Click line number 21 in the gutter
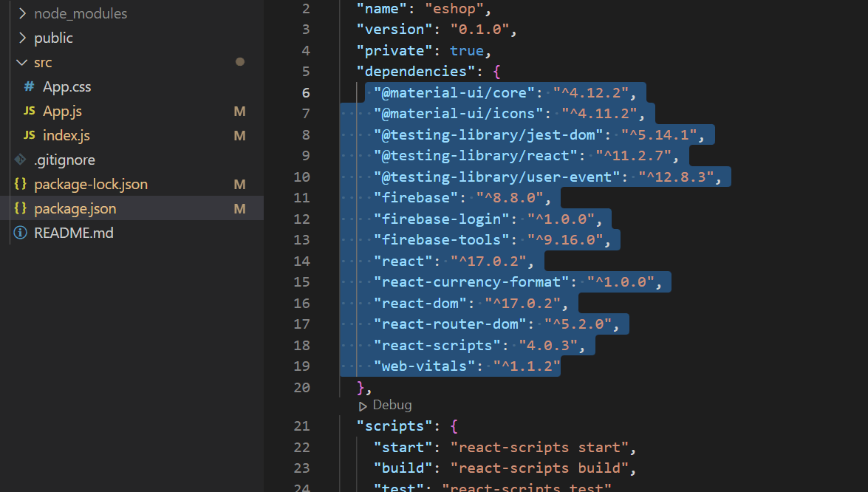The height and width of the screenshot is (492, 868). point(301,426)
